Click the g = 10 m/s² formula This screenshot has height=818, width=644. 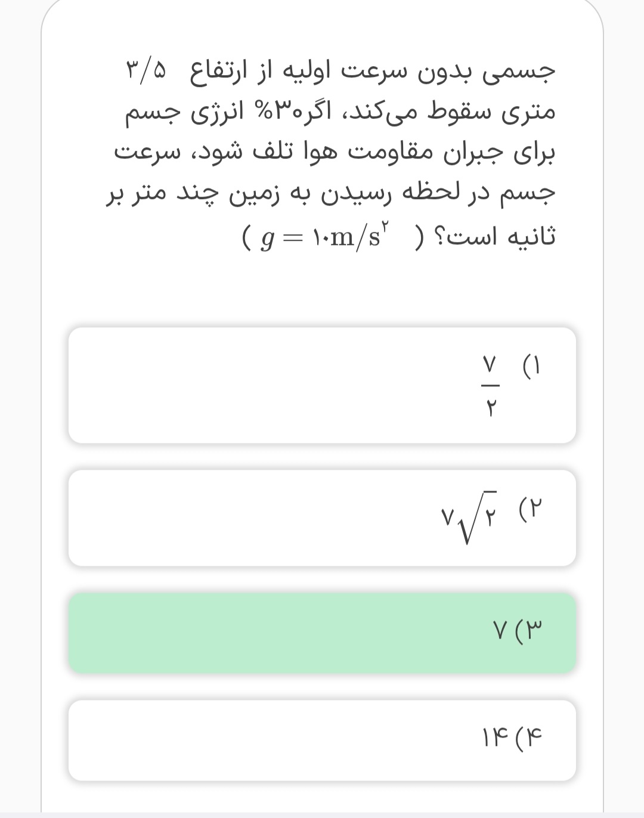(x=325, y=237)
